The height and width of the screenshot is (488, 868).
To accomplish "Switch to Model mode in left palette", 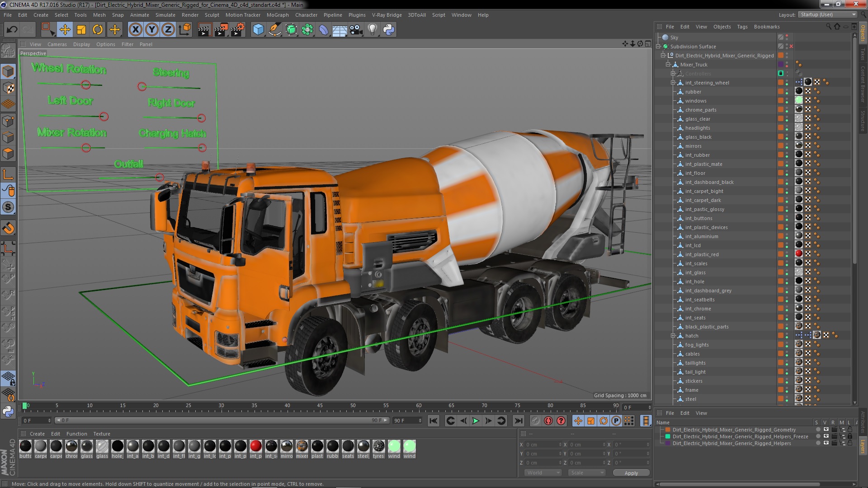I will (8, 71).
